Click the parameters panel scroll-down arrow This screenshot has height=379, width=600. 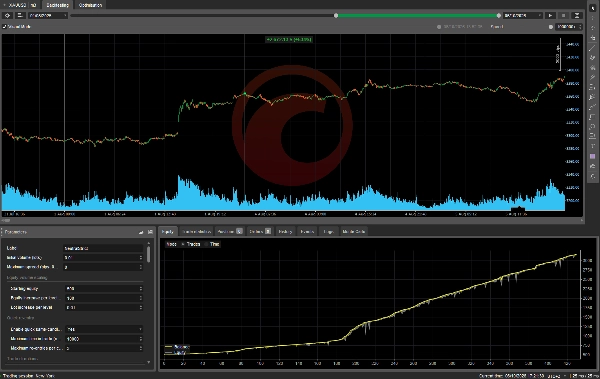click(148, 362)
